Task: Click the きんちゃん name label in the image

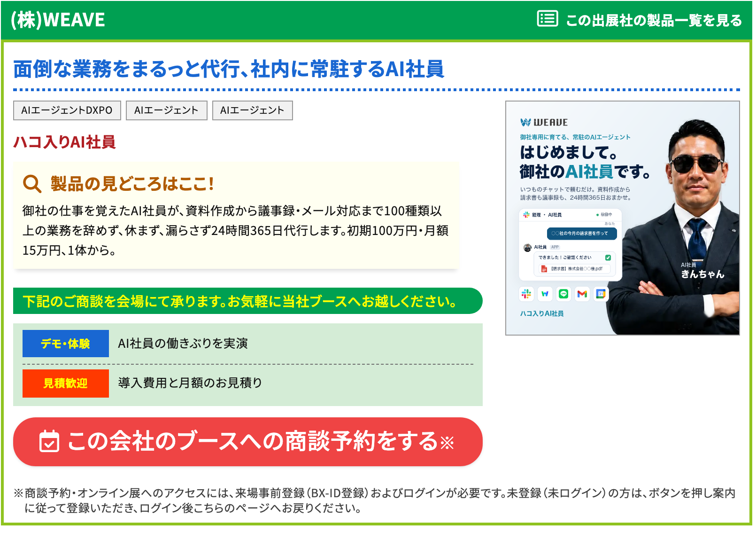Action: click(x=703, y=274)
